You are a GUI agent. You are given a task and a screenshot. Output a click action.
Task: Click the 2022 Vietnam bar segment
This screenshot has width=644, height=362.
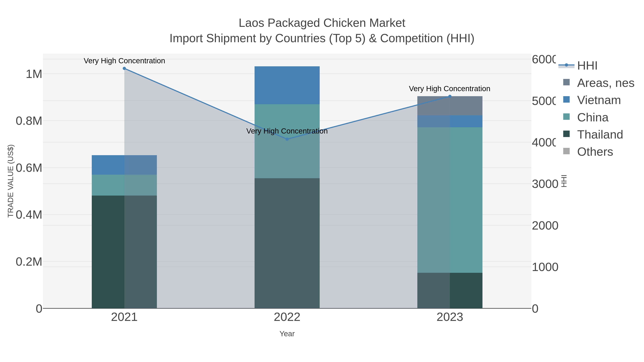(x=287, y=85)
